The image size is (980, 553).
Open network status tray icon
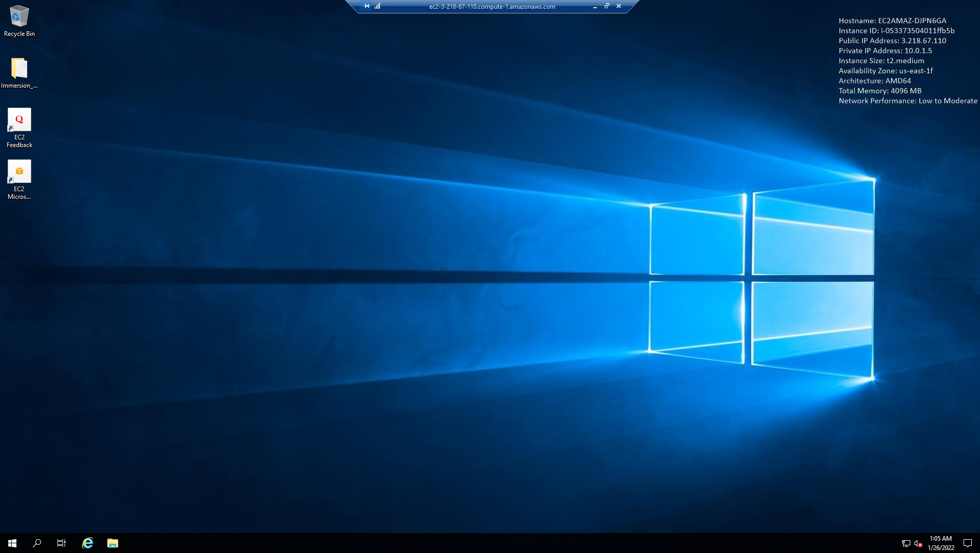[x=906, y=543]
